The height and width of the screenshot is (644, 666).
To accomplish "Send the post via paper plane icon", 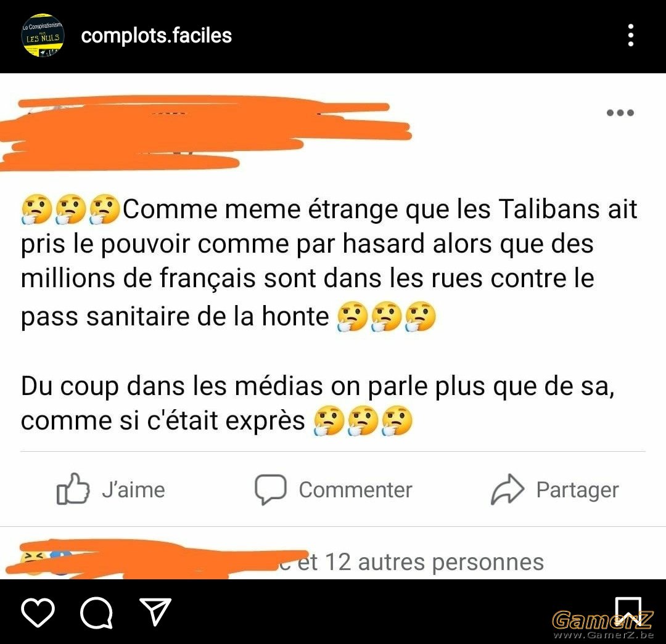I will 155,612.
